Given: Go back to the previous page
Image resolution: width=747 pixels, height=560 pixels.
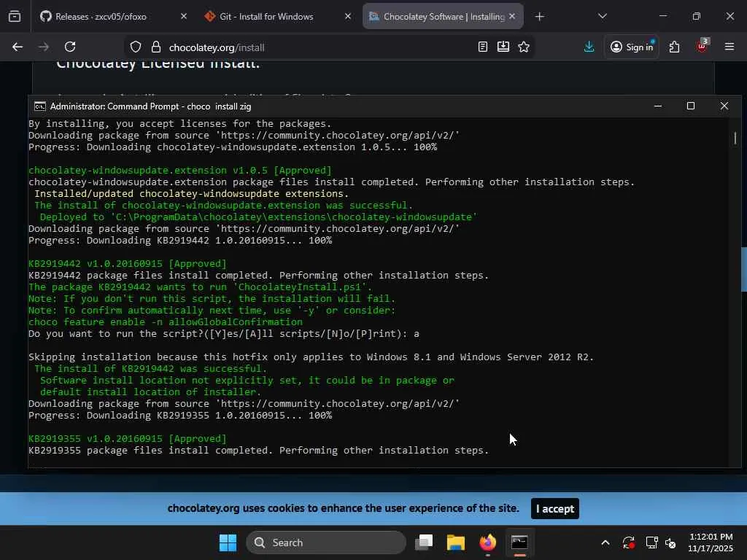Looking at the screenshot, I should click(18, 47).
